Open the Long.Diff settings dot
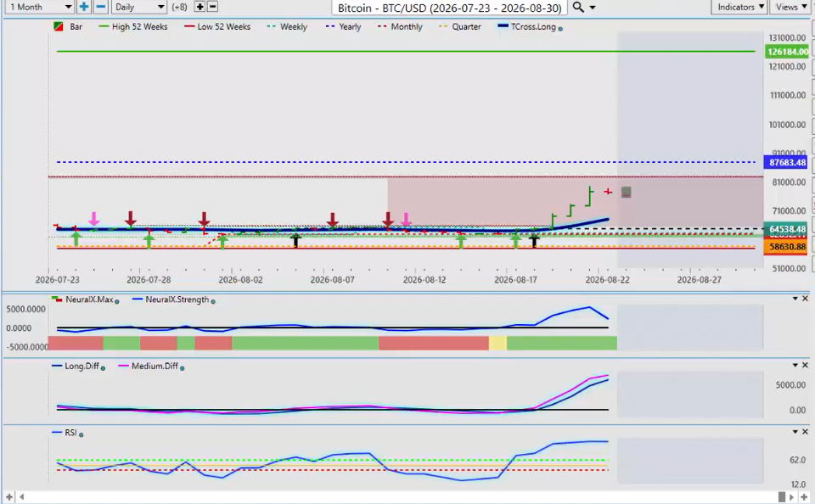815x504 pixels. [x=103, y=368]
